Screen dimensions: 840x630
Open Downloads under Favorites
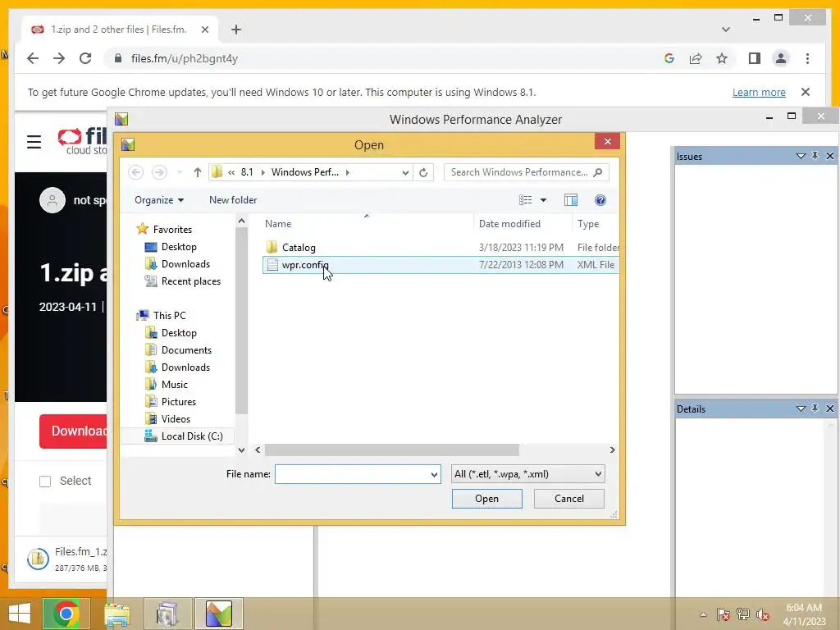pyautogui.click(x=185, y=263)
